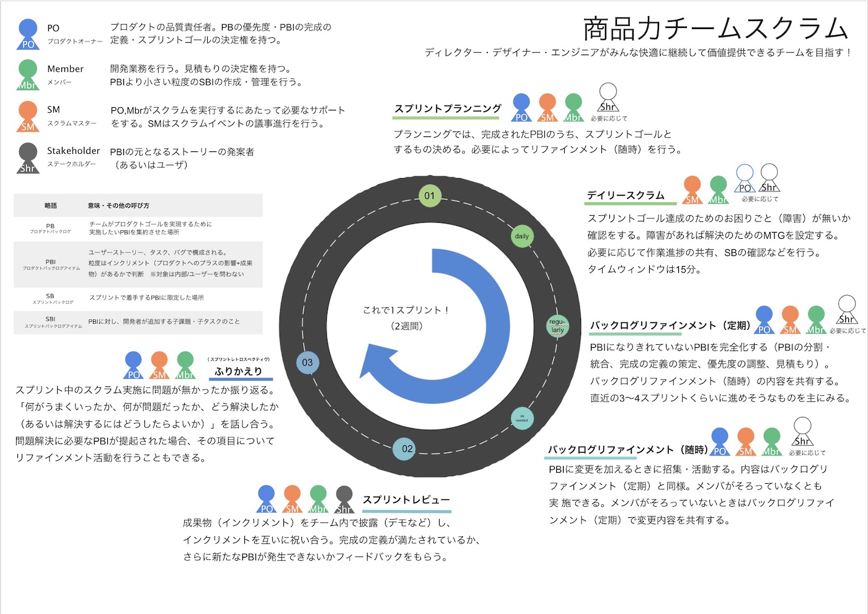Toggle the green daily marker on the cycle
The height and width of the screenshot is (614, 868).
point(522,236)
